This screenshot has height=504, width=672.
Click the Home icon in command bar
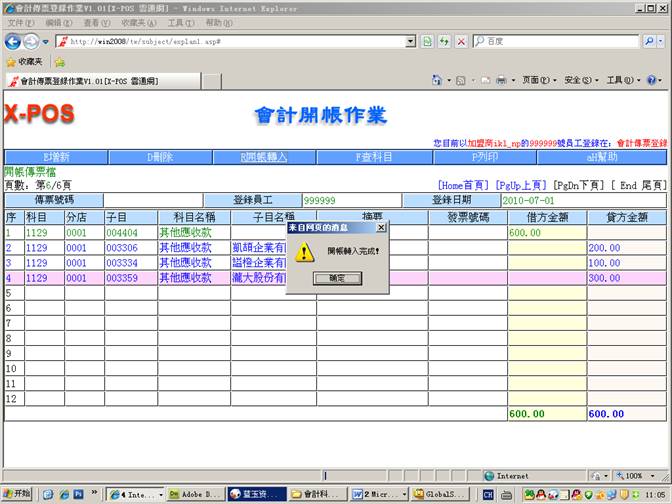(438, 80)
